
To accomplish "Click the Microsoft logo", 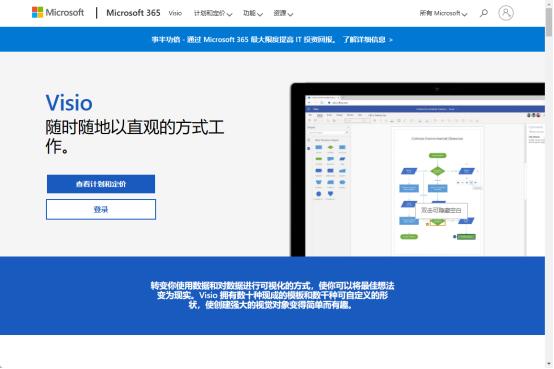I will (58, 13).
